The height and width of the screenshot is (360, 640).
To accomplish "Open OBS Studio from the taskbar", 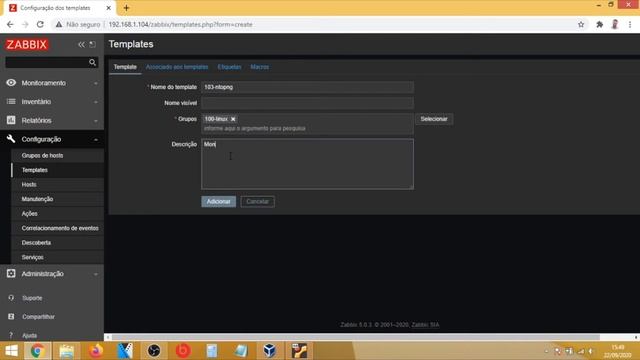I will [x=154, y=351].
